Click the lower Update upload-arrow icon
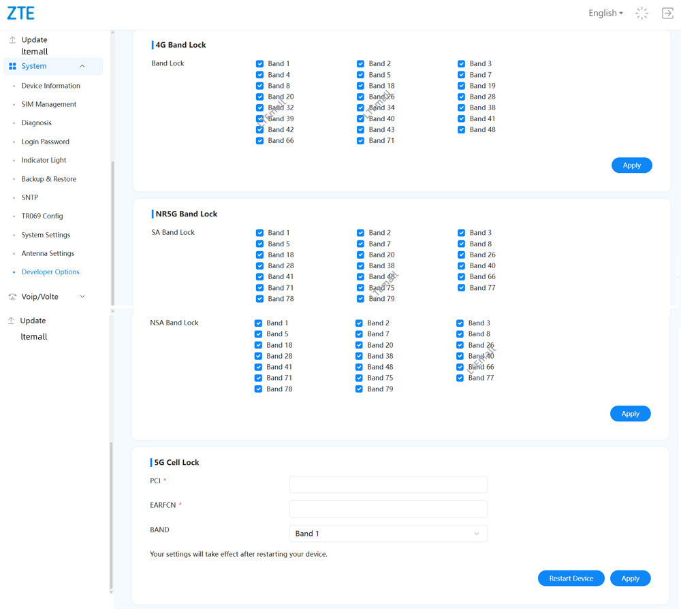The image size is (681, 616). pos(11,321)
